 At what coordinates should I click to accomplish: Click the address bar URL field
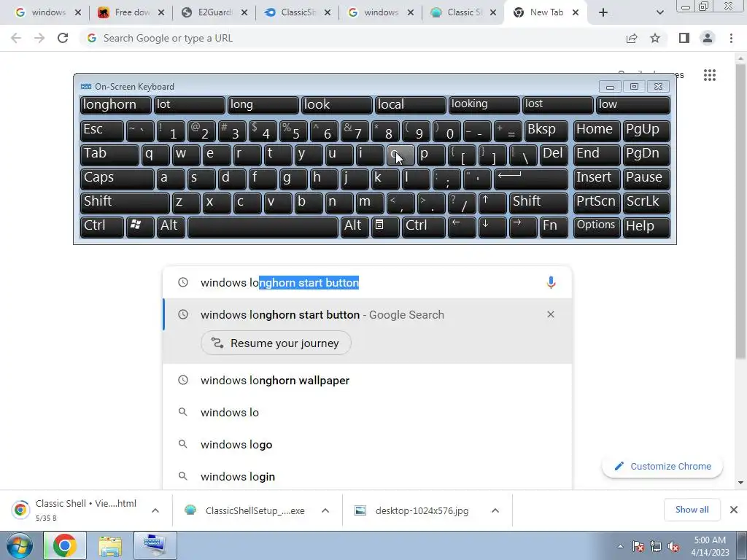[x=352, y=38]
